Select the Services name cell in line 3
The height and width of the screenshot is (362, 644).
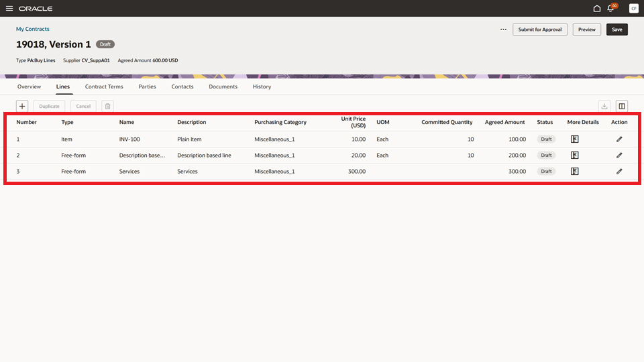coord(129,171)
